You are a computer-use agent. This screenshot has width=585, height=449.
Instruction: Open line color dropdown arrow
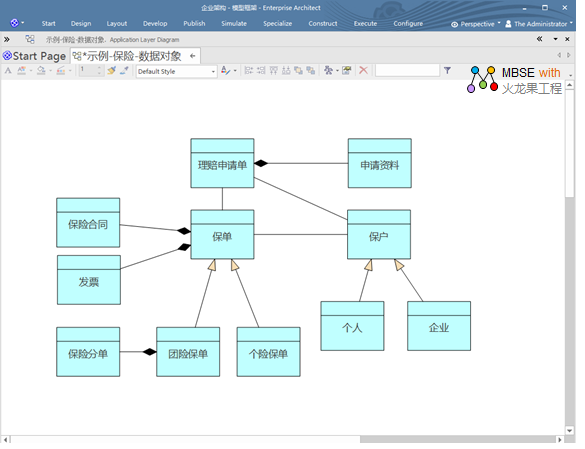tap(70, 71)
